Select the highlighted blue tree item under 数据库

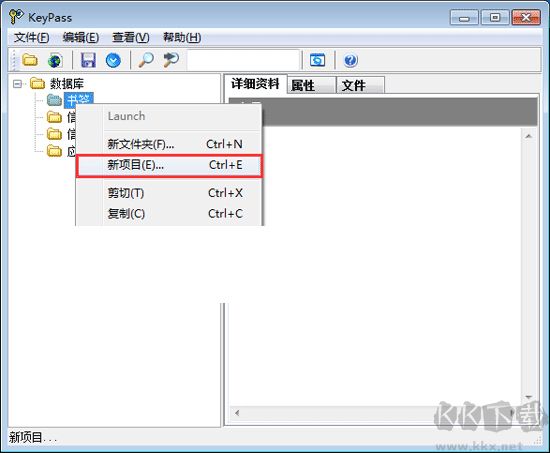click(x=79, y=99)
